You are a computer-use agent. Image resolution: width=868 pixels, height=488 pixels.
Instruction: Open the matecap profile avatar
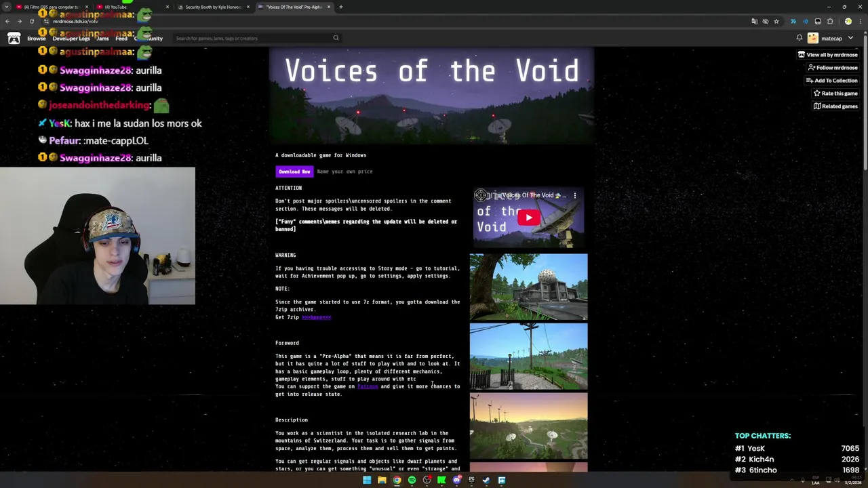click(x=812, y=39)
